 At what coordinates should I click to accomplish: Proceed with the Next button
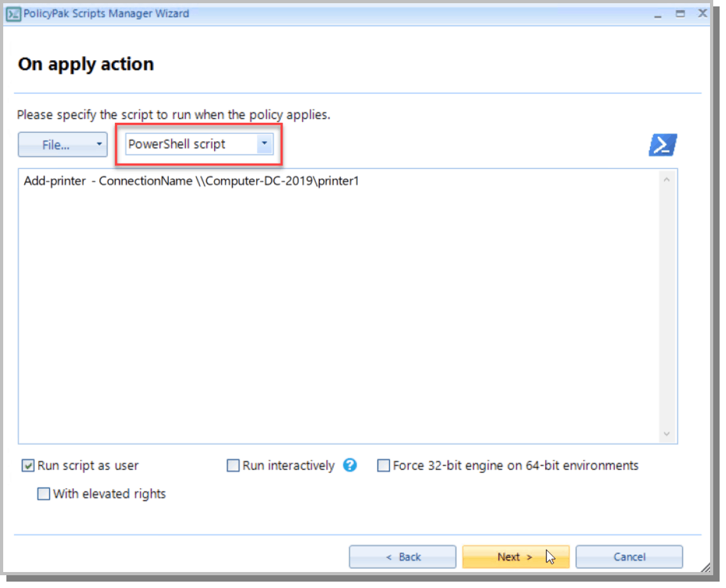tap(516, 557)
